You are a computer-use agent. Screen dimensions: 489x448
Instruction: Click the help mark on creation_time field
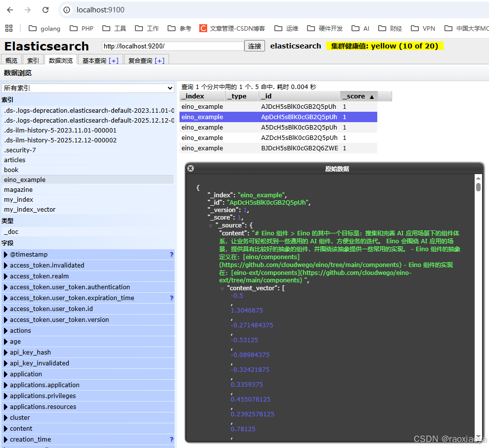coord(171,440)
